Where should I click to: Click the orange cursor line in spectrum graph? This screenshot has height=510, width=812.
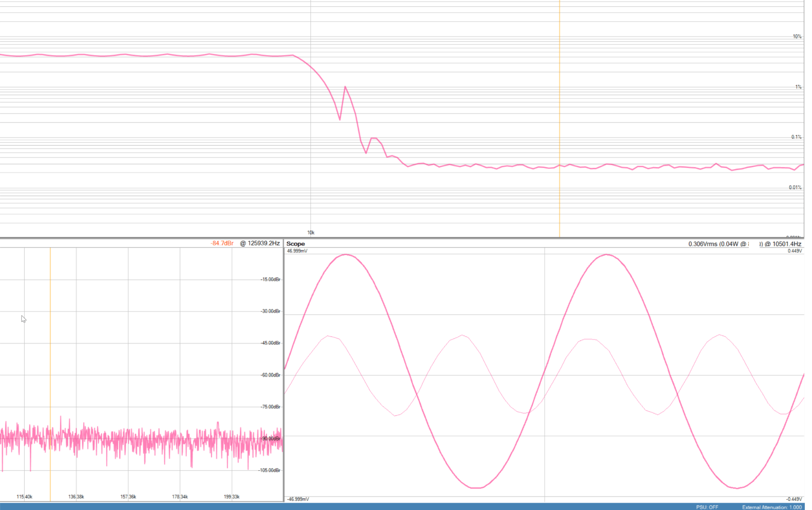[50, 374]
